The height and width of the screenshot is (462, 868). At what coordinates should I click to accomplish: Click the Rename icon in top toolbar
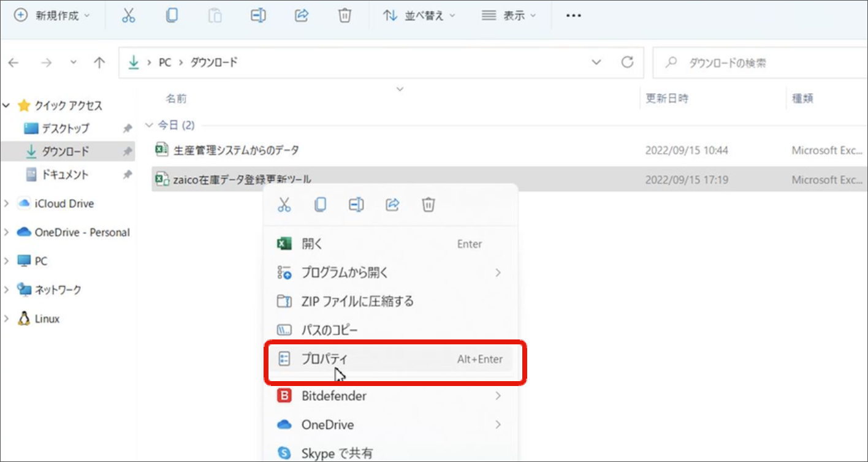(258, 16)
